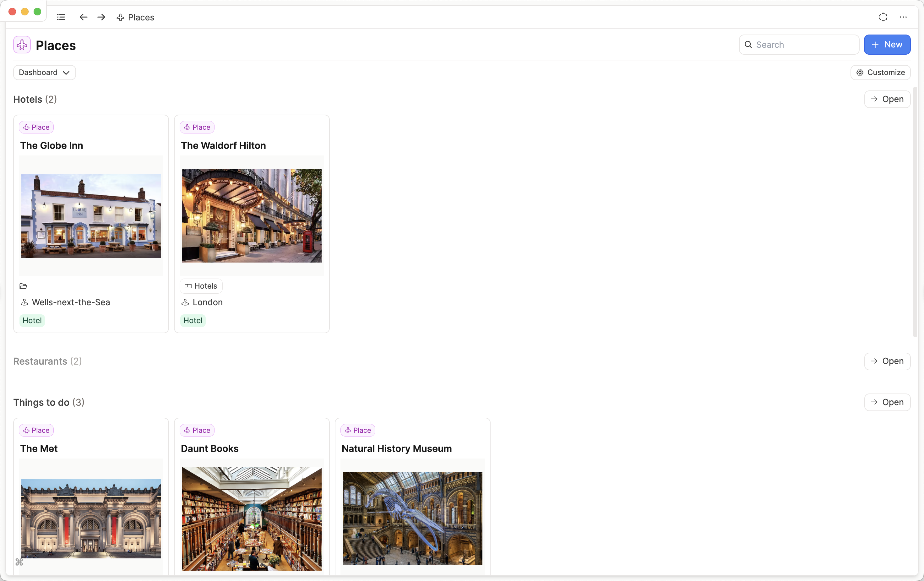This screenshot has width=924, height=581.
Task: Open the Things to do section
Action: (x=887, y=403)
